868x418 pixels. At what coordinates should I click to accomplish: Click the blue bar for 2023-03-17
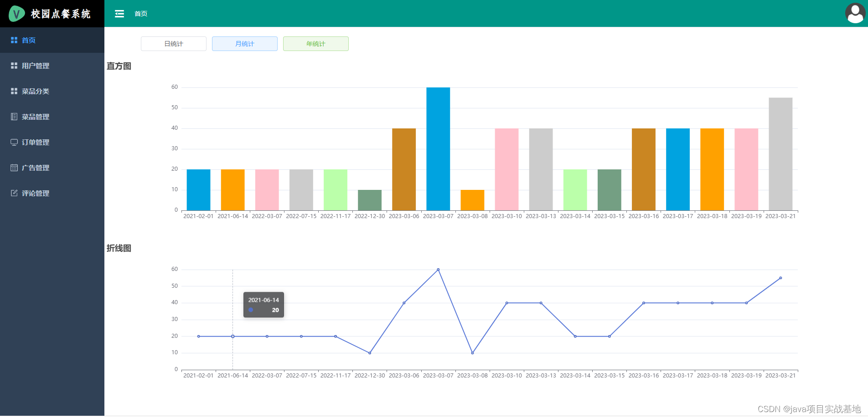pyautogui.click(x=678, y=169)
